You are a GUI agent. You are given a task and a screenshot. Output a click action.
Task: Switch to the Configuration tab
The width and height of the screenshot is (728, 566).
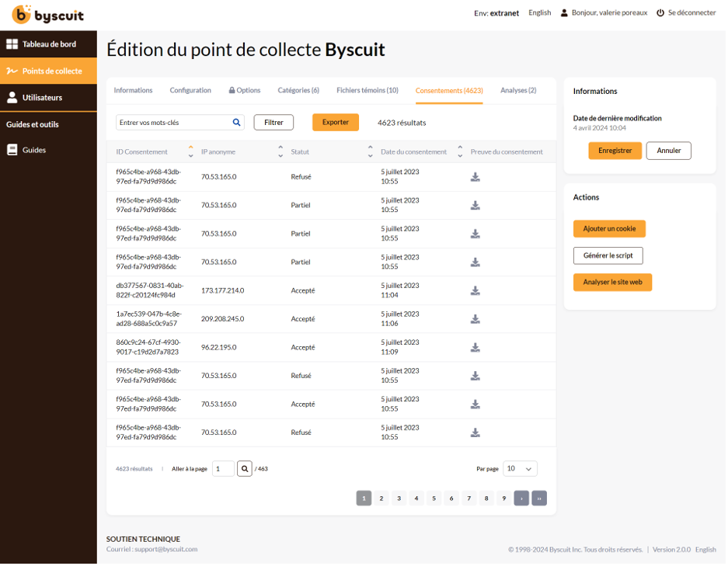pos(190,91)
